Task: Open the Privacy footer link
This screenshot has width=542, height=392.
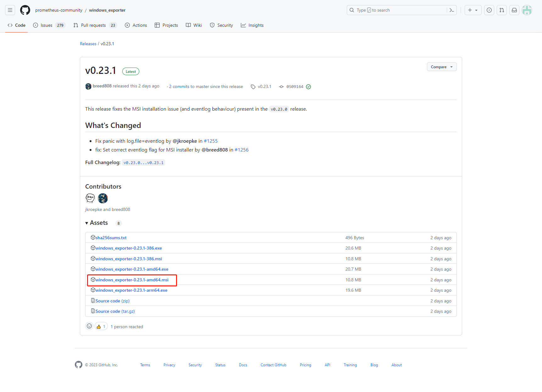Action: click(169, 365)
